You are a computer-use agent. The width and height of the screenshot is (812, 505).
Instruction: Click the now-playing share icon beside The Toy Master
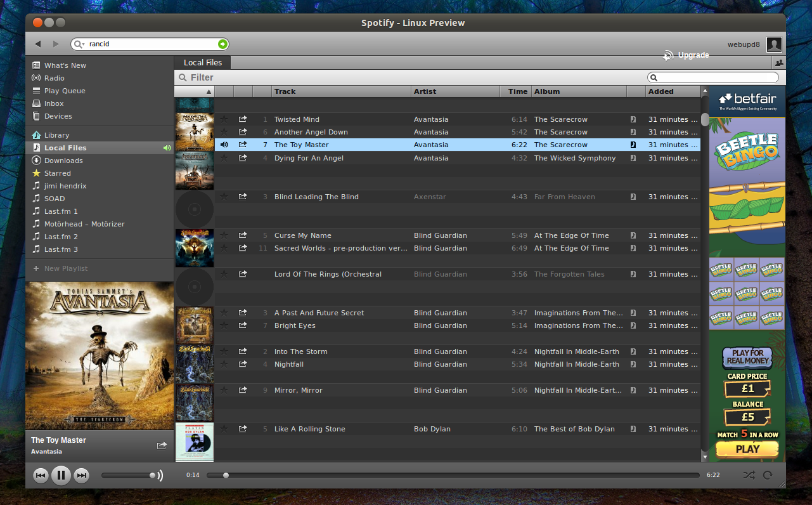[x=162, y=445]
